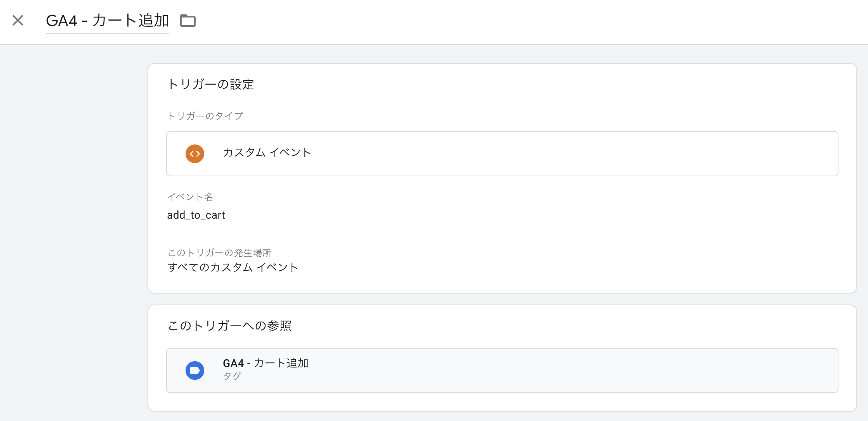Click the このトリガーへの参照 heading

pyautogui.click(x=229, y=326)
